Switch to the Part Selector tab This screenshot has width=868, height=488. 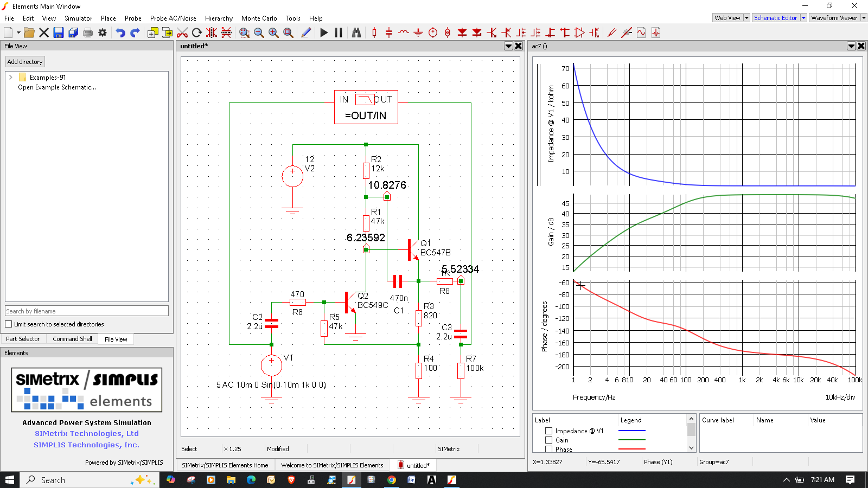(23, 339)
